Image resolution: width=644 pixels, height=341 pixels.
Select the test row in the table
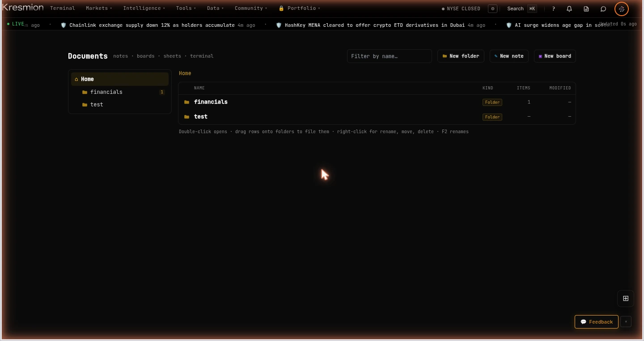377,117
